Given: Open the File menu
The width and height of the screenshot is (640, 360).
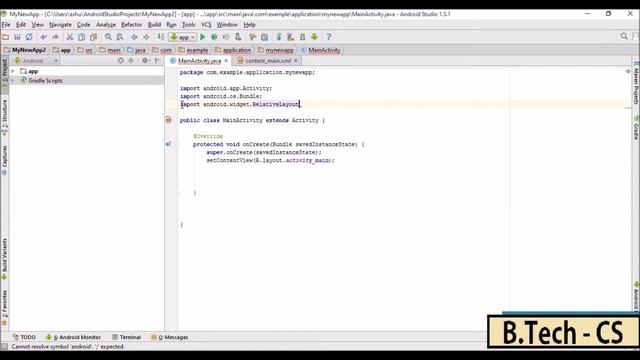Looking at the screenshot, I should pos(6,25).
